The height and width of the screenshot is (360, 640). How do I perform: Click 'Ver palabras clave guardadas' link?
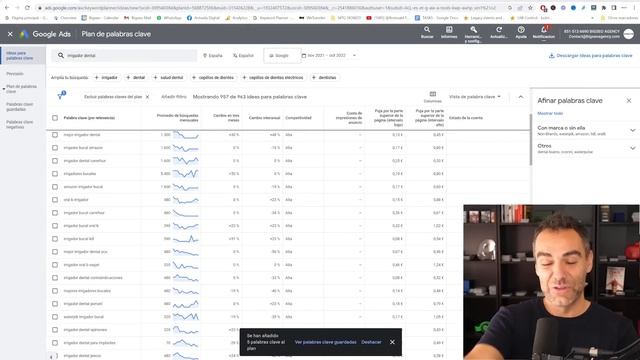[325, 342]
